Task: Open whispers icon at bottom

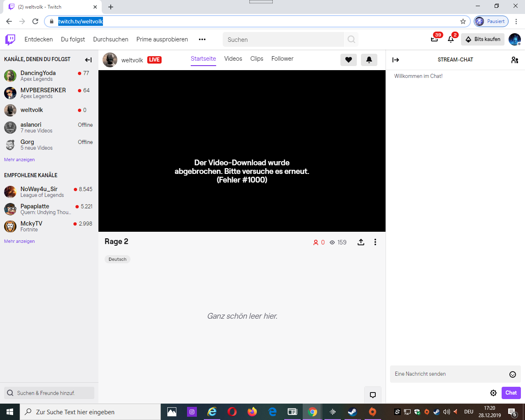Action: pyautogui.click(x=373, y=395)
